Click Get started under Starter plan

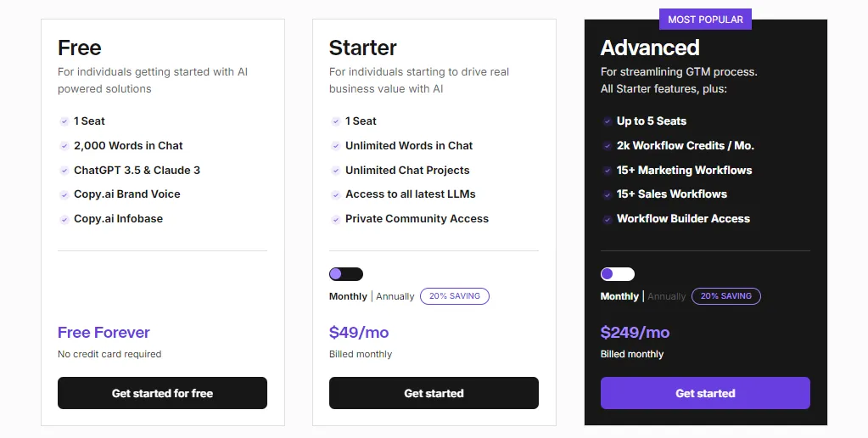(434, 393)
